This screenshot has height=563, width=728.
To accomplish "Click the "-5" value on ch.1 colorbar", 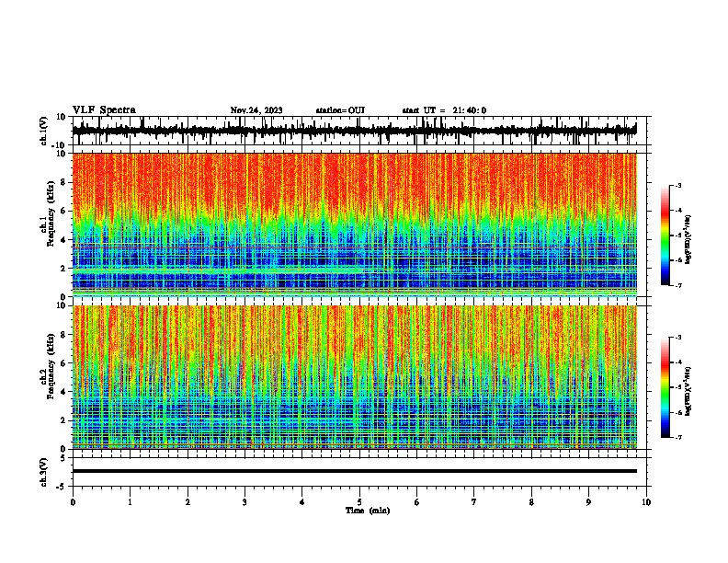I will tap(678, 236).
